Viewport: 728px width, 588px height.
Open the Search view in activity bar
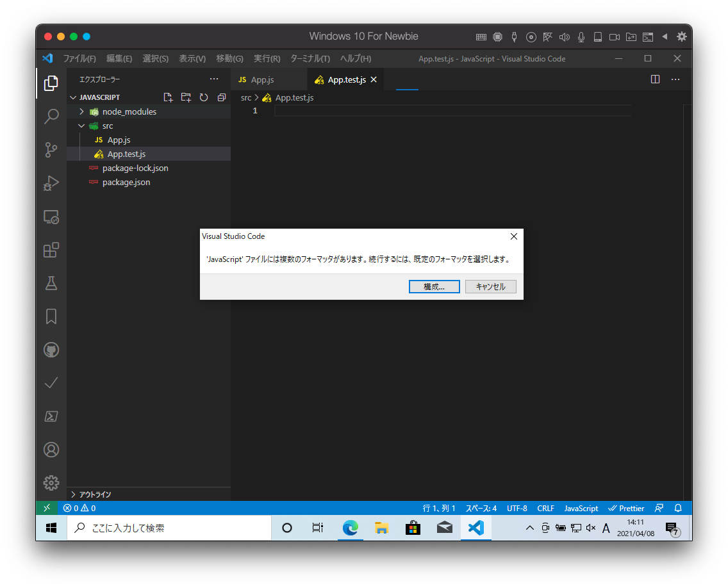(51, 116)
